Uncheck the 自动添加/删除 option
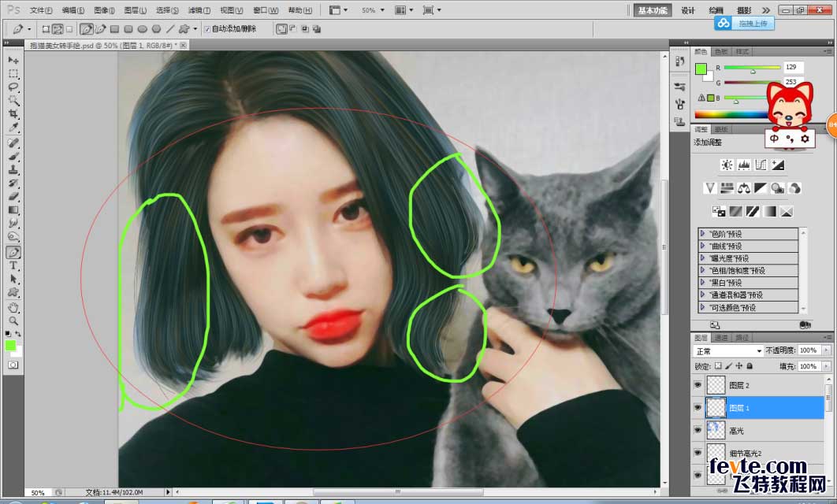This screenshot has height=504, width=837. (x=206, y=27)
